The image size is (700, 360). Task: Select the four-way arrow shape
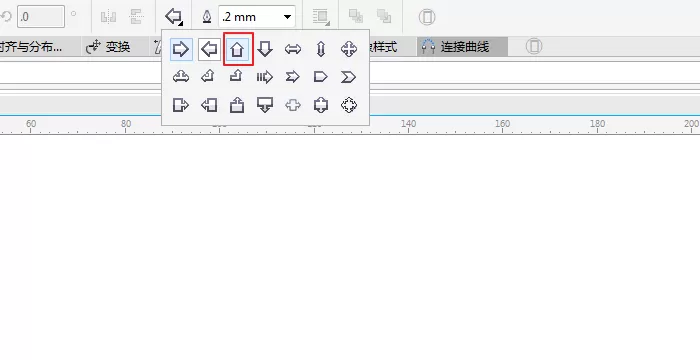click(x=349, y=49)
